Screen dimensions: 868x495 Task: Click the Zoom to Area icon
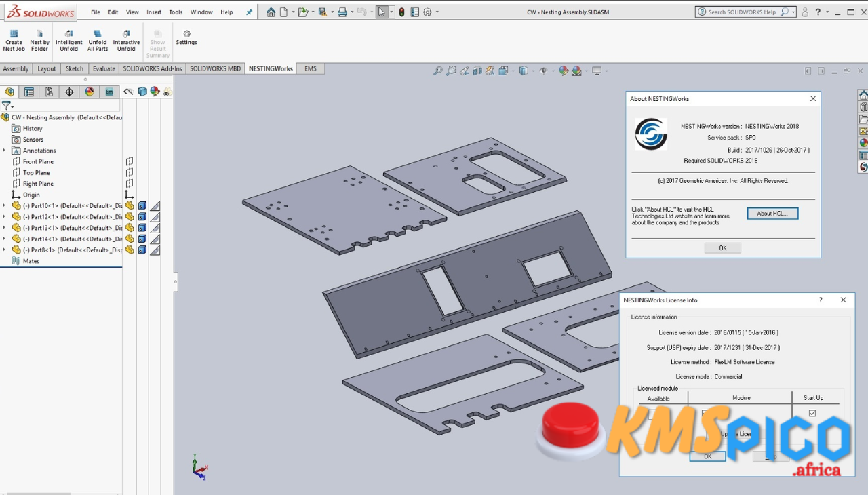click(451, 71)
